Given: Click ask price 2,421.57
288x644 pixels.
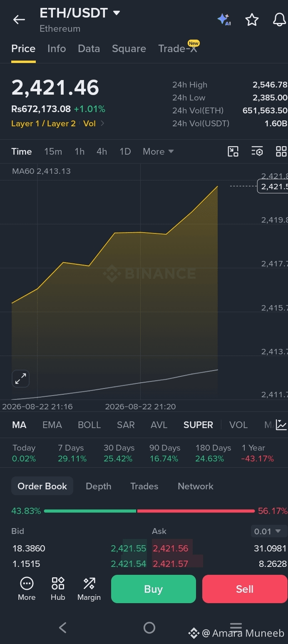Looking at the screenshot, I should [x=170, y=564].
